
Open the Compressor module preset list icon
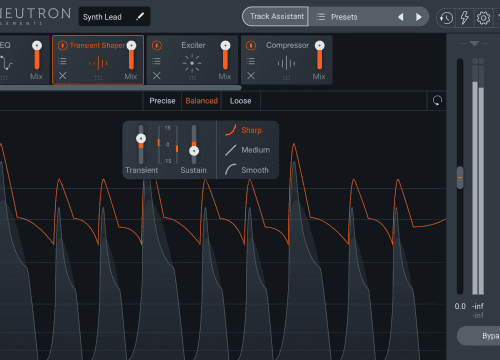coord(251,61)
